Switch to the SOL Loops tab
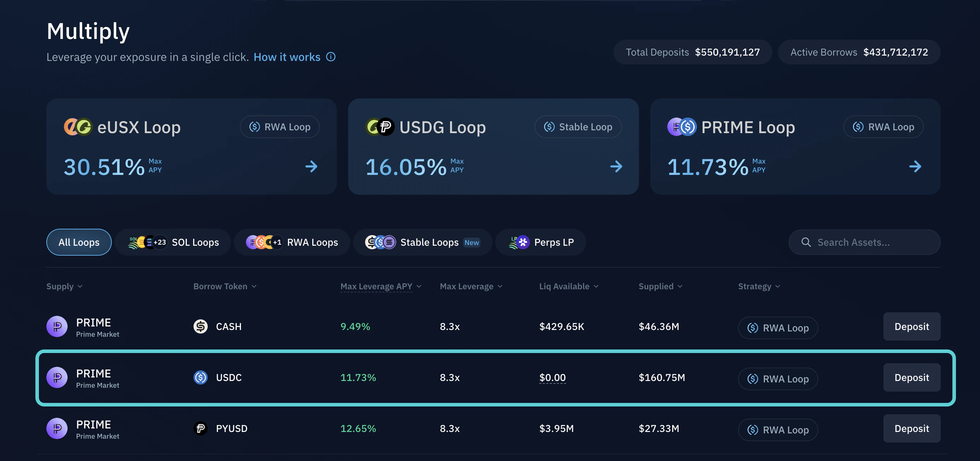 (x=173, y=242)
